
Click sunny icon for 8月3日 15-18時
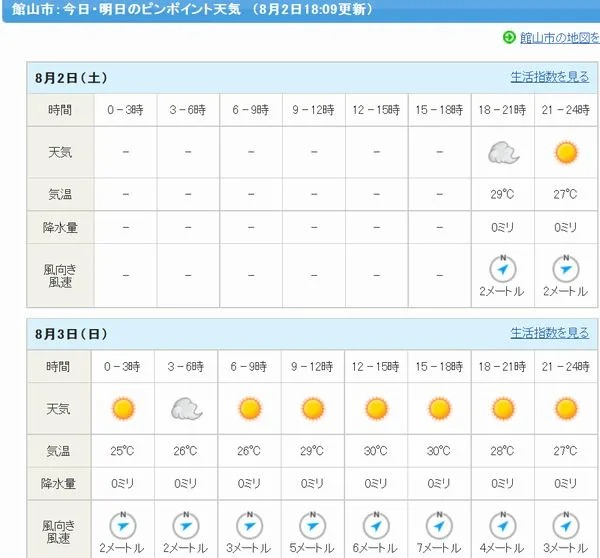[x=439, y=408]
